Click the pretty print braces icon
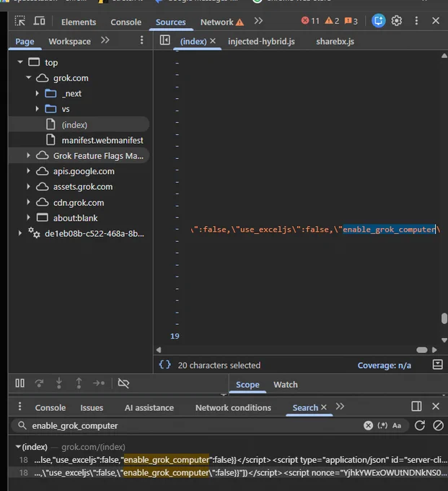 (x=165, y=365)
